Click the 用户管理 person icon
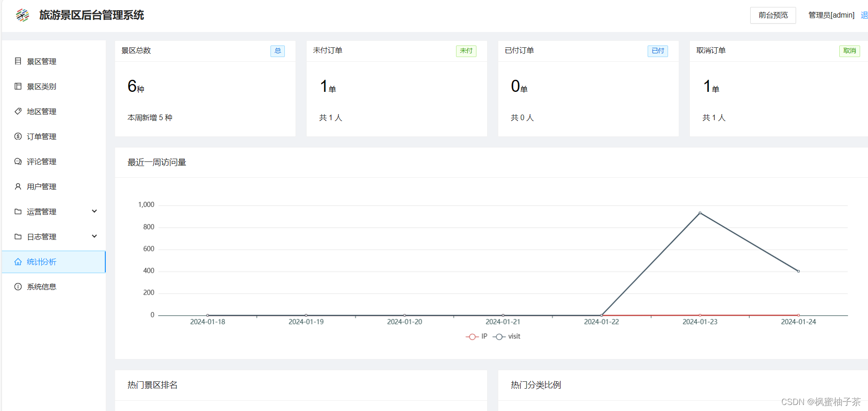 point(18,186)
